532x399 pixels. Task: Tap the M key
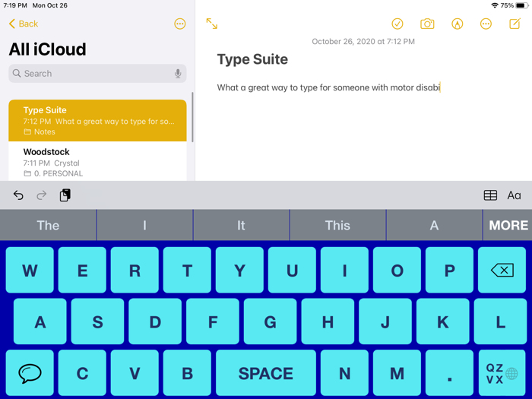397,373
